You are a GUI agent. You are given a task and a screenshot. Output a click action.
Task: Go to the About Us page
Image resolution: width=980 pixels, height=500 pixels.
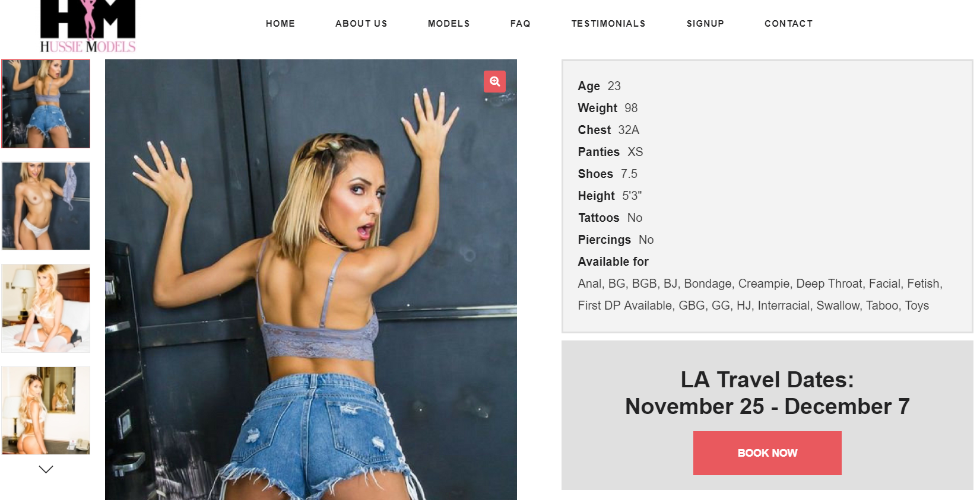tap(361, 24)
